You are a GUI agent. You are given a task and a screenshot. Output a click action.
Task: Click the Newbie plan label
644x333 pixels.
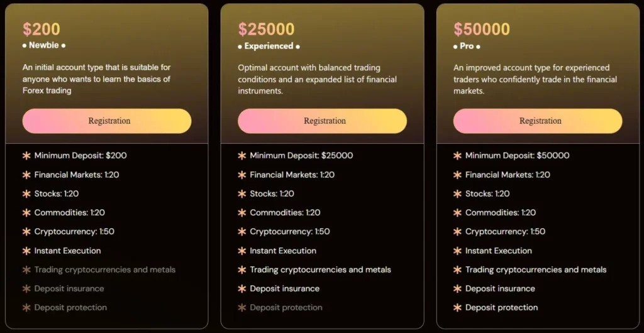(x=44, y=46)
